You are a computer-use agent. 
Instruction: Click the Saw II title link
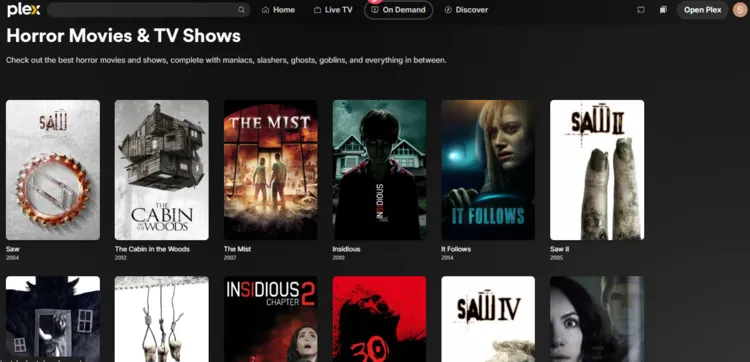pos(560,249)
